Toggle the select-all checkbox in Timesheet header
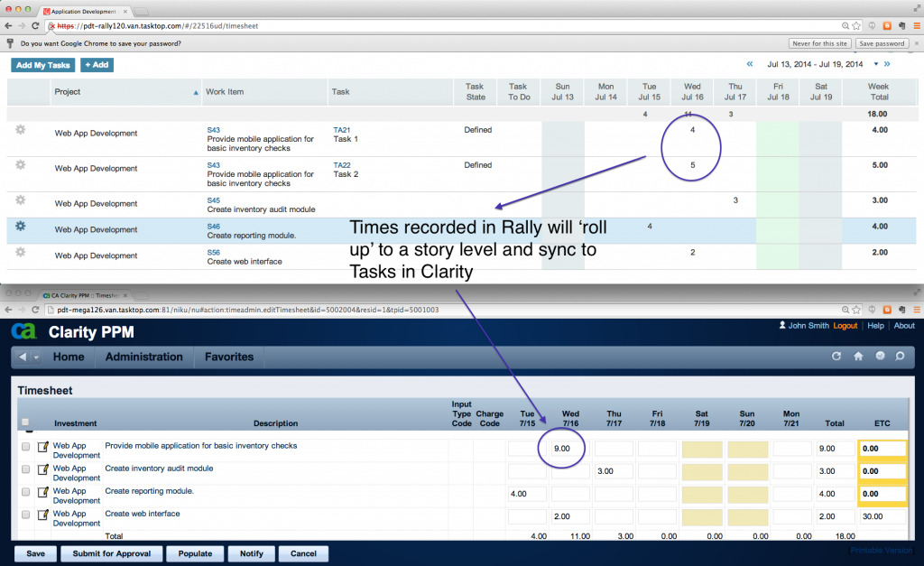 pyautogui.click(x=24, y=422)
